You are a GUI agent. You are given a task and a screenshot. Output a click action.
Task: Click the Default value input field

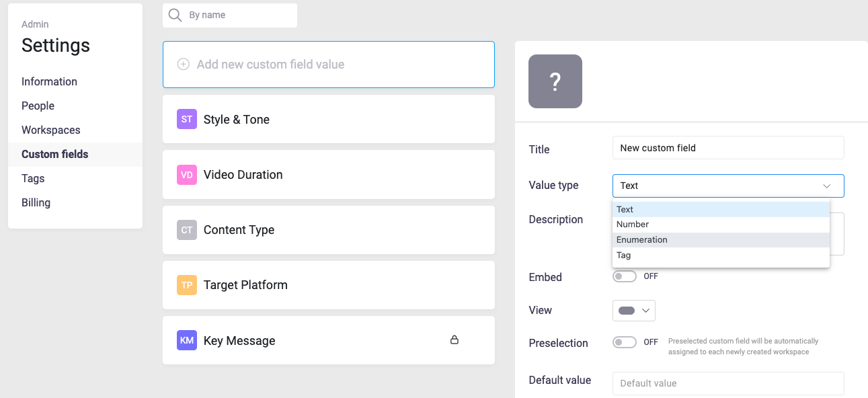[x=727, y=383]
